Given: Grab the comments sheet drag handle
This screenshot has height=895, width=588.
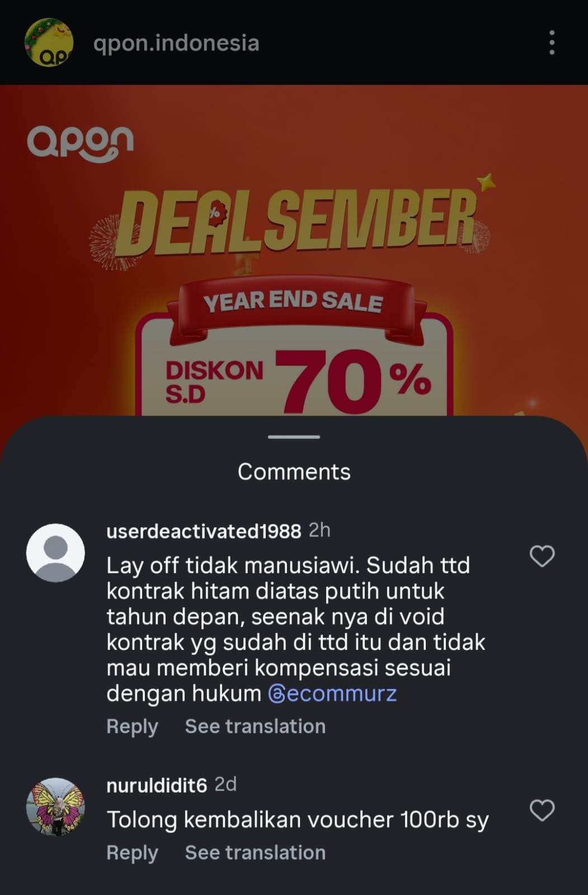Looking at the screenshot, I should pos(294,437).
